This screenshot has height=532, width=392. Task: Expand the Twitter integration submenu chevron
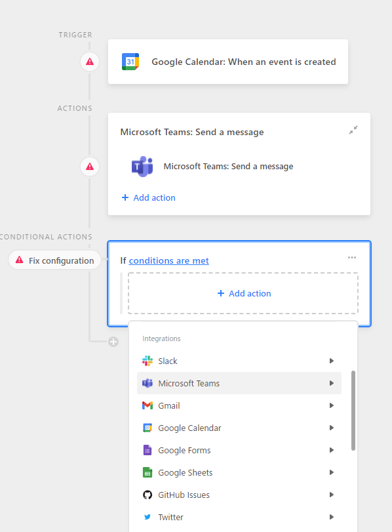tap(331, 517)
